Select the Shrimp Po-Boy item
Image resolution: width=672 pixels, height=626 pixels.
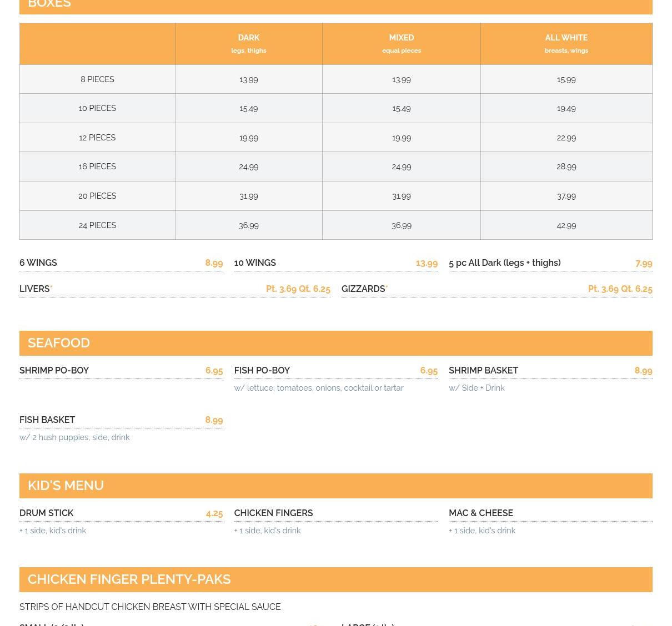[x=54, y=371]
